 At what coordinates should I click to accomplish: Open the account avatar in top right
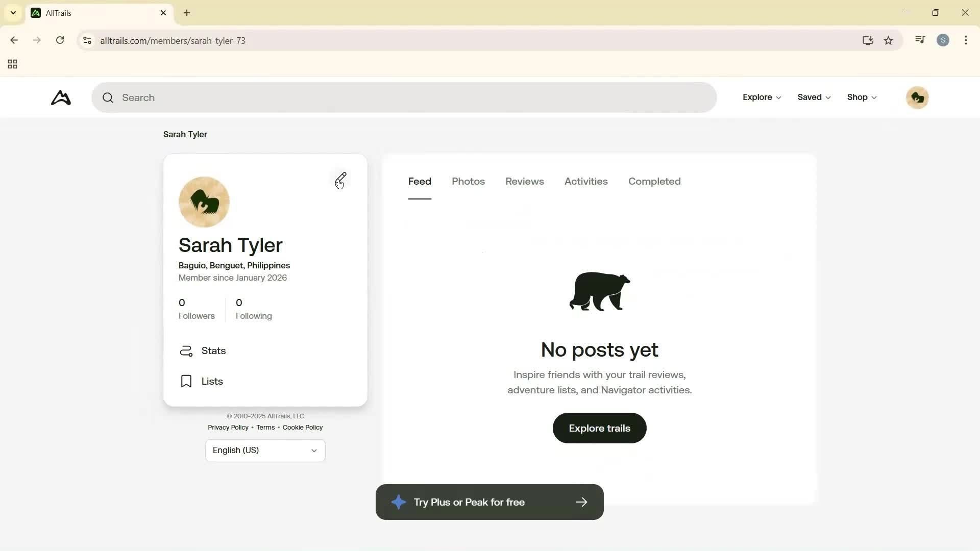[x=917, y=97]
